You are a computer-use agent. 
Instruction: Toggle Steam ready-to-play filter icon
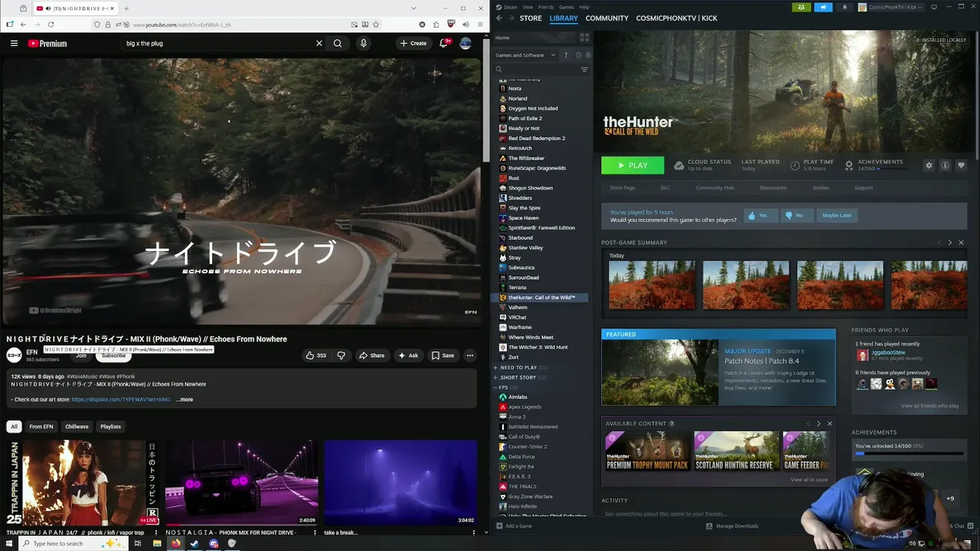(x=587, y=55)
